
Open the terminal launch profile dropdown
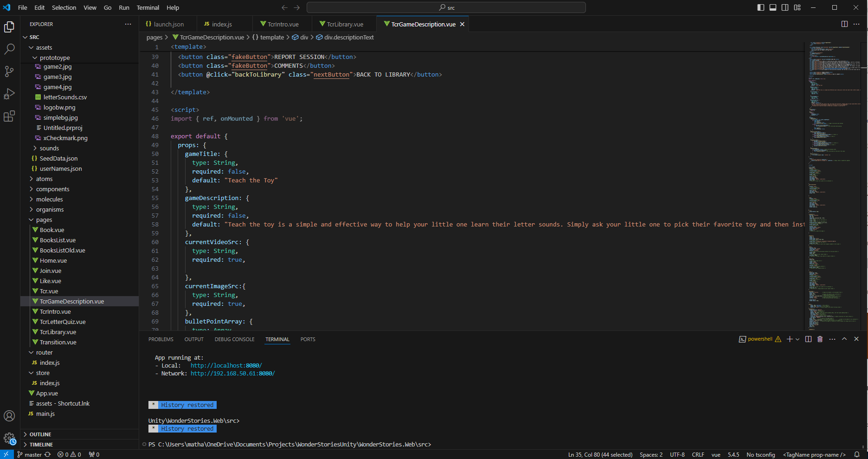[x=797, y=339]
